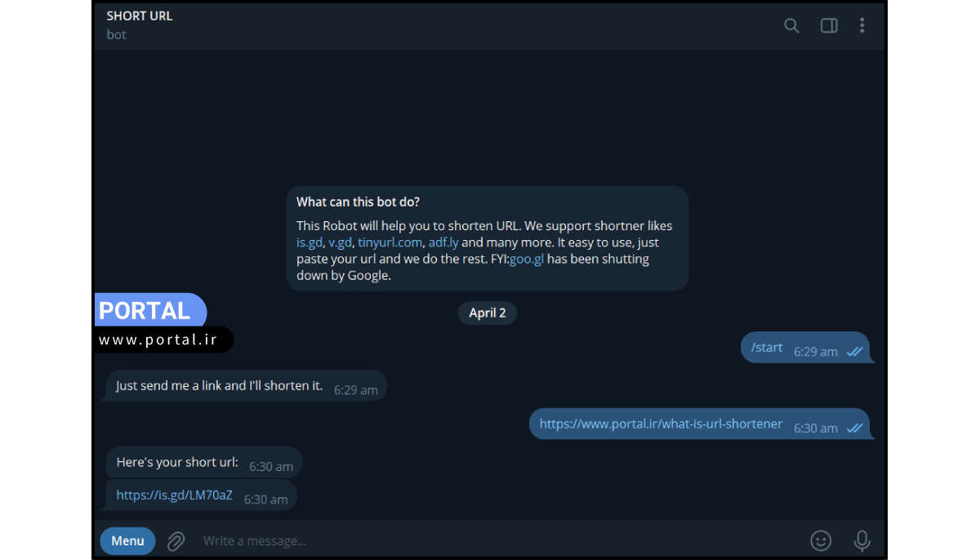Viewport: 980px width, 560px height.
Task: Click the www.portal.ir watermark label
Action: [158, 340]
